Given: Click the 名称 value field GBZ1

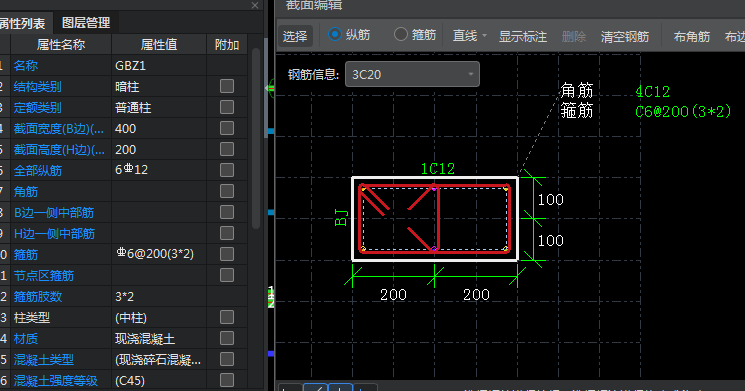Looking at the screenshot, I should 159,66.
